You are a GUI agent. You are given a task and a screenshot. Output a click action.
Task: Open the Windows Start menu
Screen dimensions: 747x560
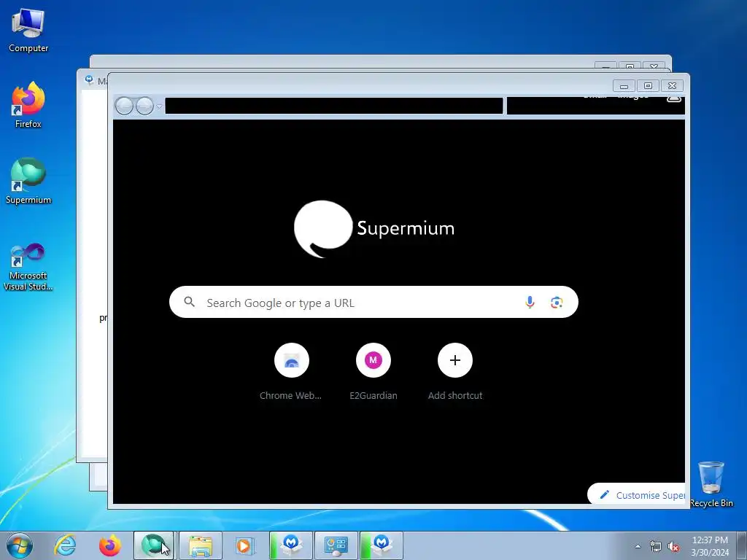pyautogui.click(x=20, y=545)
